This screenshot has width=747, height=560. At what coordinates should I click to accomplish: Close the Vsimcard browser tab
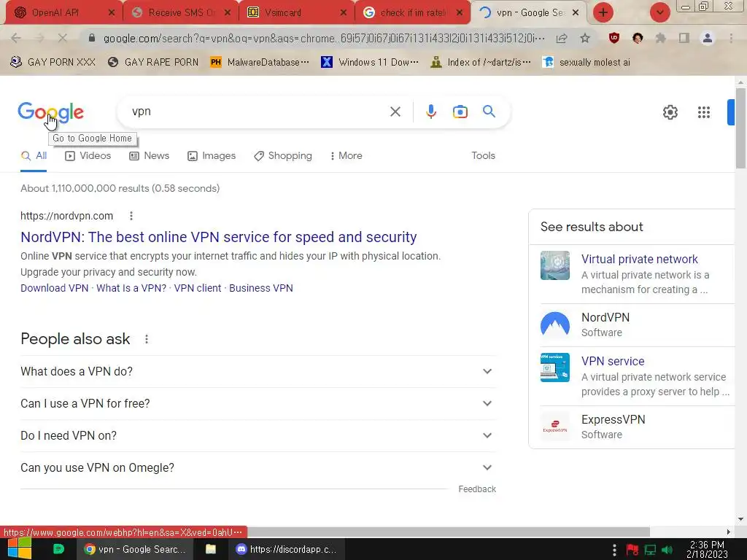[x=344, y=13]
